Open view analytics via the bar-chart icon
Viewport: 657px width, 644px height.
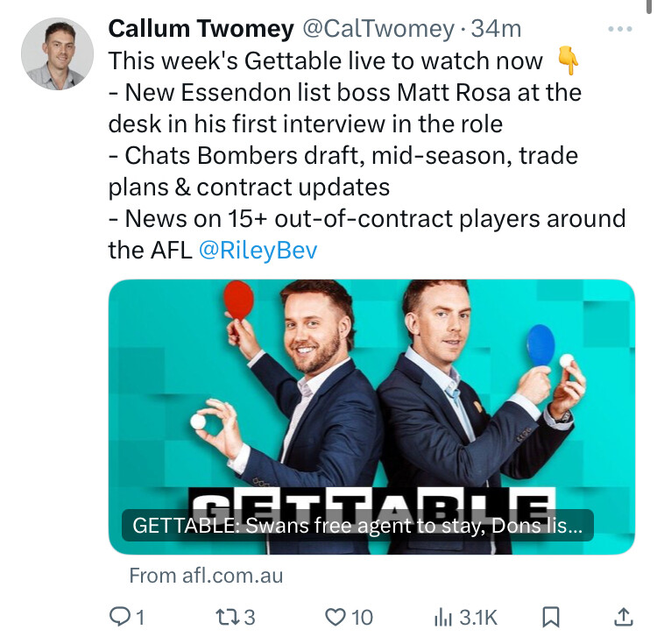(443, 617)
